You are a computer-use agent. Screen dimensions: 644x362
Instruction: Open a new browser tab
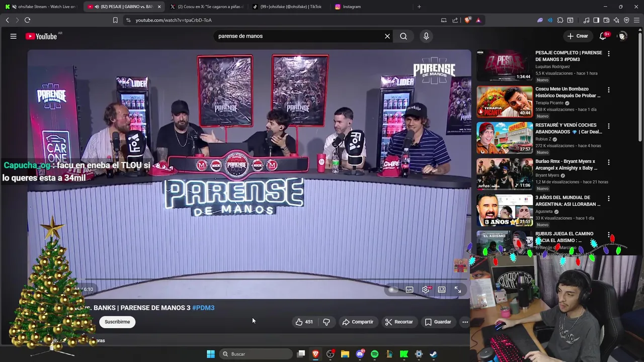coord(419,7)
